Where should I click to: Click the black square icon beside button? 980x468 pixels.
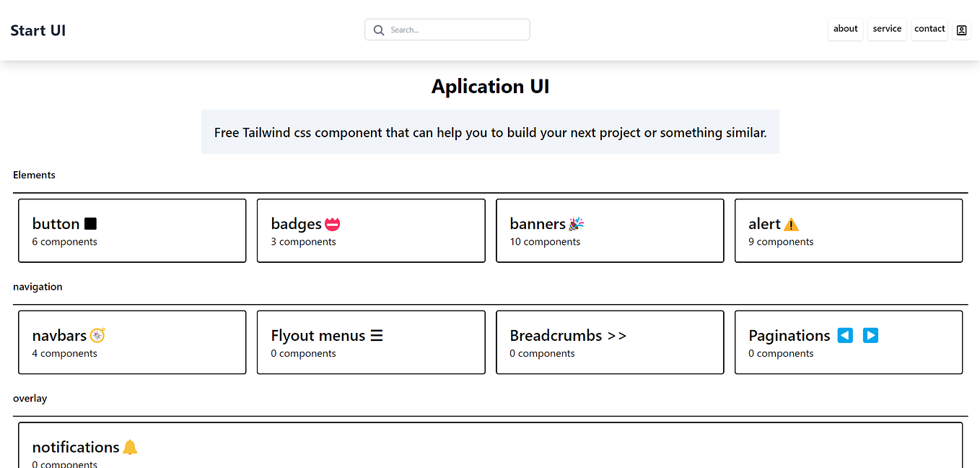[x=90, y=224]
